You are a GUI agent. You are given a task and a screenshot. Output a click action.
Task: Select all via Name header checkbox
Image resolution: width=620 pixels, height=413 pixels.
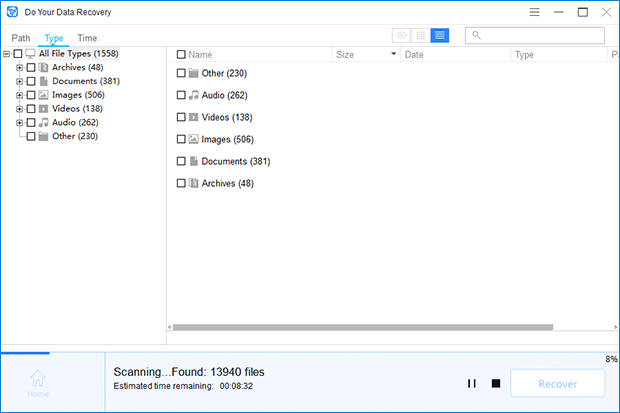click(181, 55)
